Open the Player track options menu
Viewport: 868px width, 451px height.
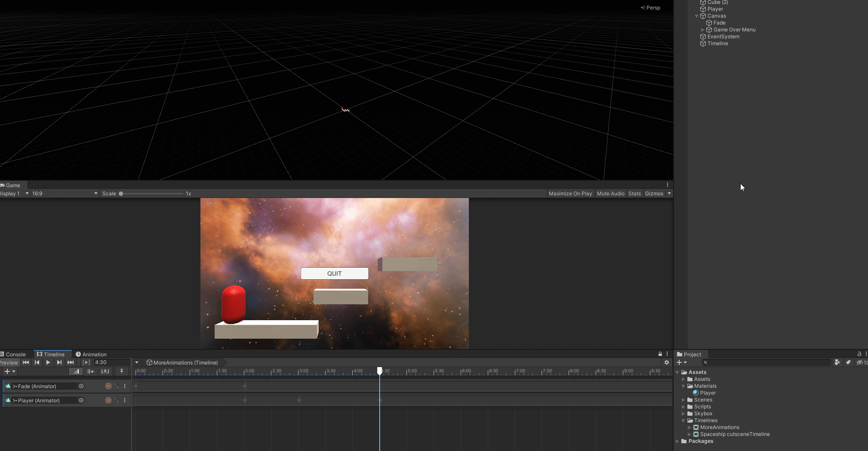(x=125, y=400)
